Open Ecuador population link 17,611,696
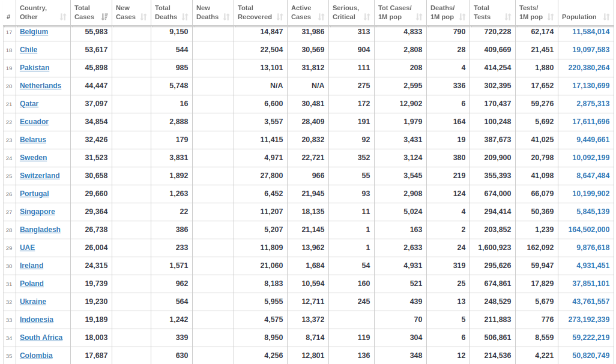 (591, 122)
